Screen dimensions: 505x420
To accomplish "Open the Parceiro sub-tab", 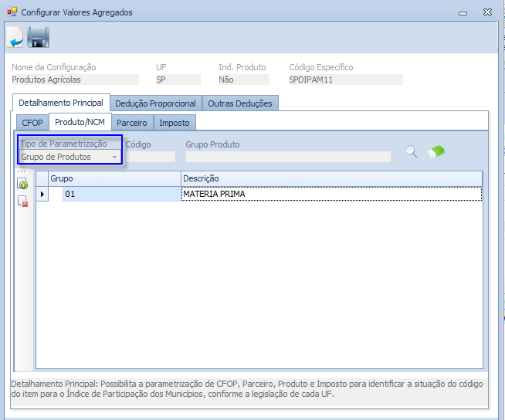I will coord(132,123).
